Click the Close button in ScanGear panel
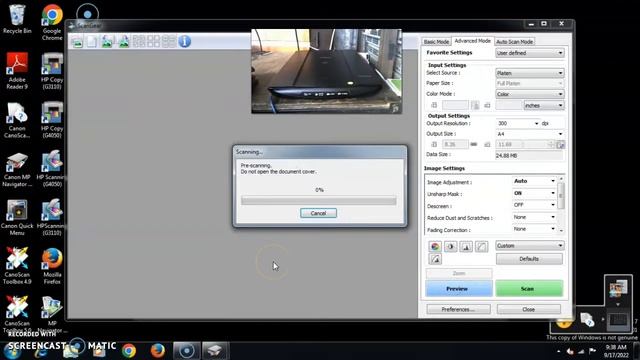 pos(529,309)
